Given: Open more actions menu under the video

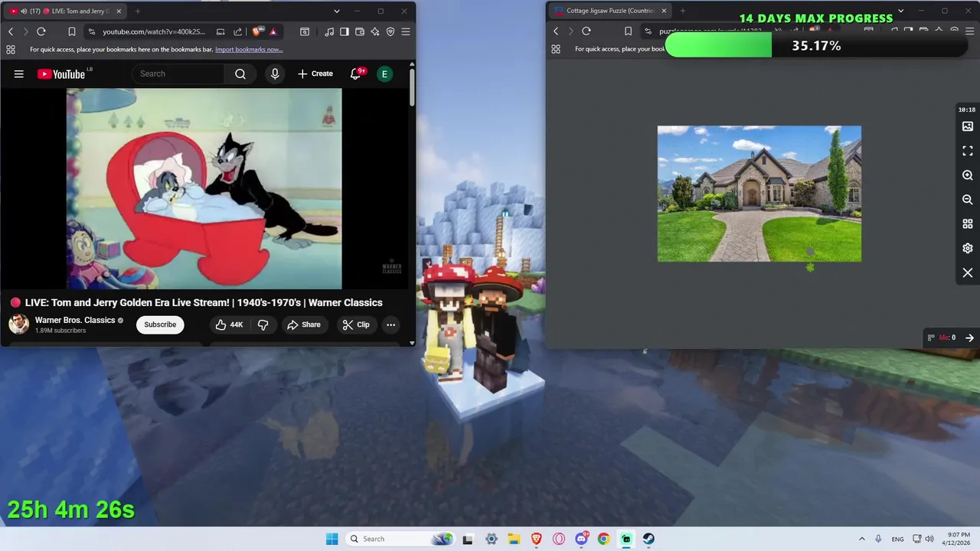Looking at the screenshot, I should [390, 324].
